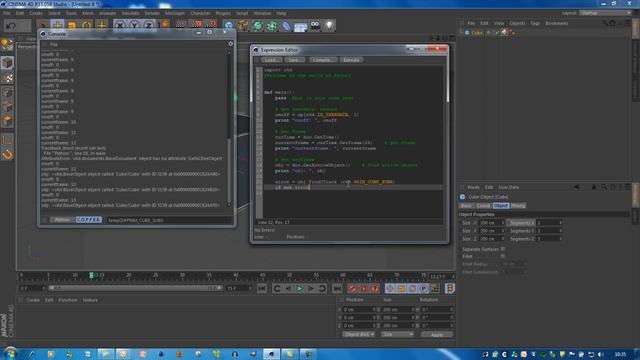Go to start of animation
Screen dimensions: 640x360
tap(262, 289)
